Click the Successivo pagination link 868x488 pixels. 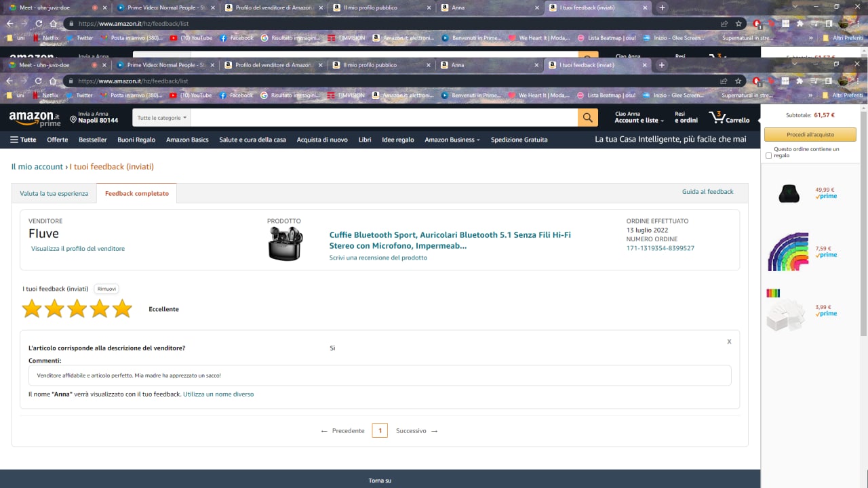[x=416, y=430]
